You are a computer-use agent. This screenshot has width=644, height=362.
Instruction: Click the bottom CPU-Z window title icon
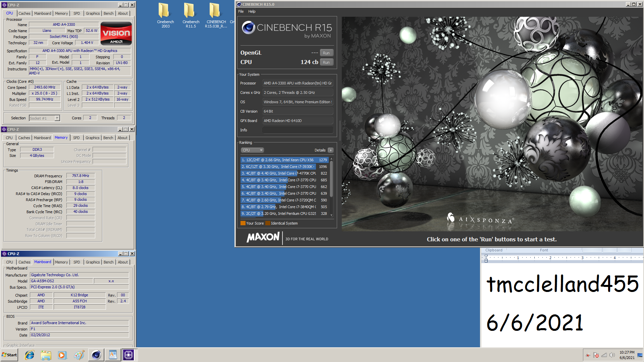(x=4, y=254)
